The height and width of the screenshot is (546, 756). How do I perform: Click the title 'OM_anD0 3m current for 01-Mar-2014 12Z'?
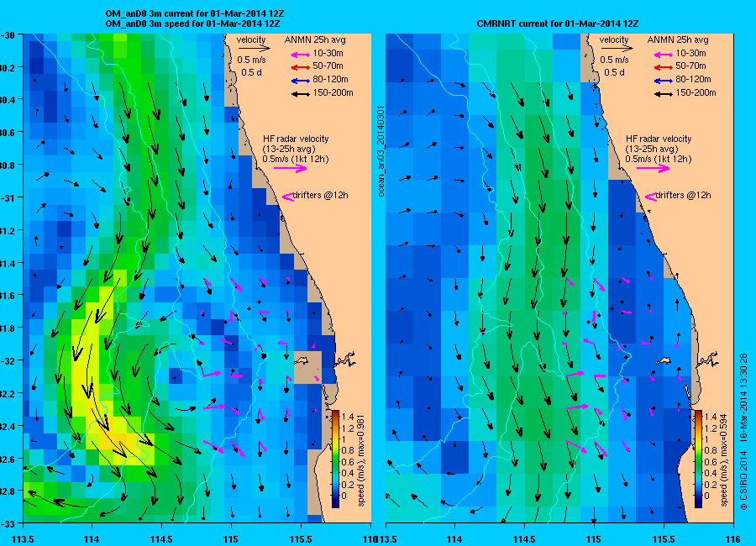(195, 14)
